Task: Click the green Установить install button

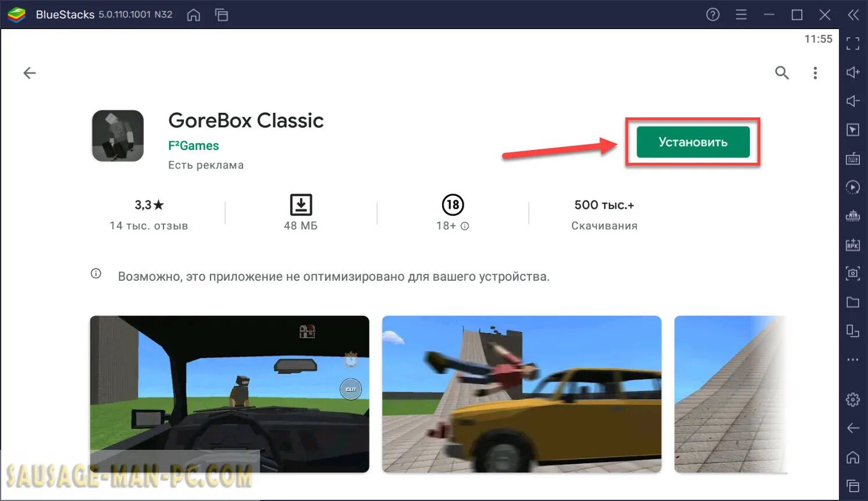Action: (x=693, y=142)
